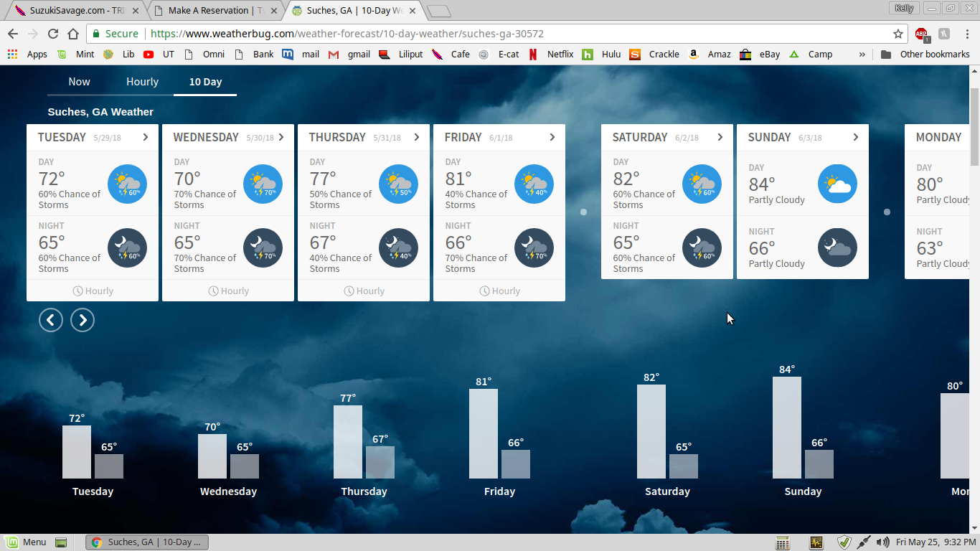Open Hourly link under Friday card

(499, 291)
